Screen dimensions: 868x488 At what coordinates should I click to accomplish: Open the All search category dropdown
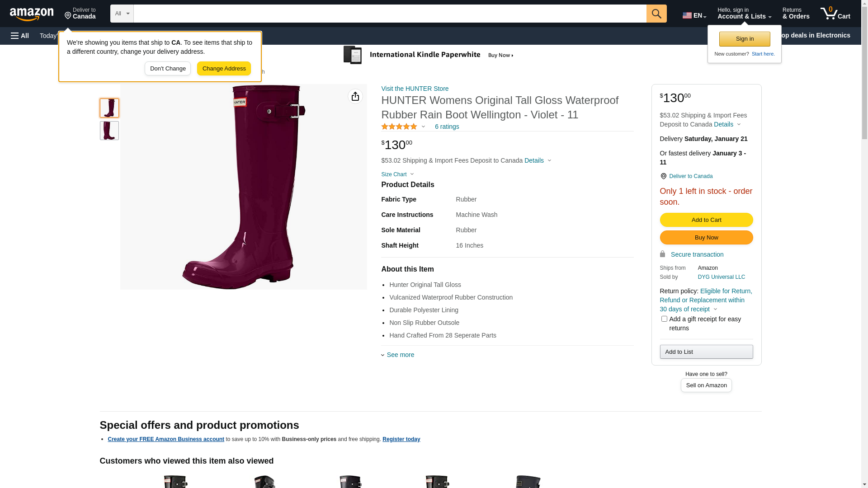click(122, 14)
